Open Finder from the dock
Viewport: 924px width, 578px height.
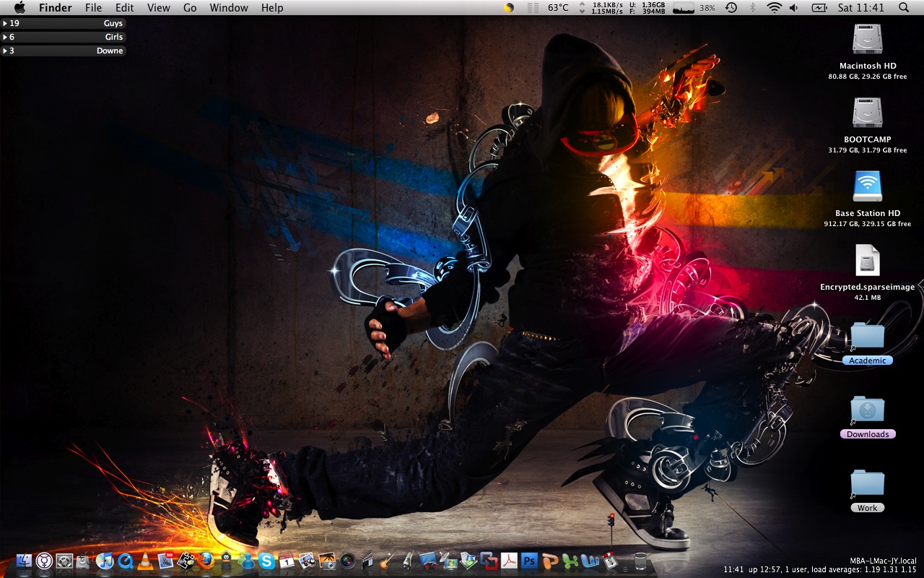point(24,560)
